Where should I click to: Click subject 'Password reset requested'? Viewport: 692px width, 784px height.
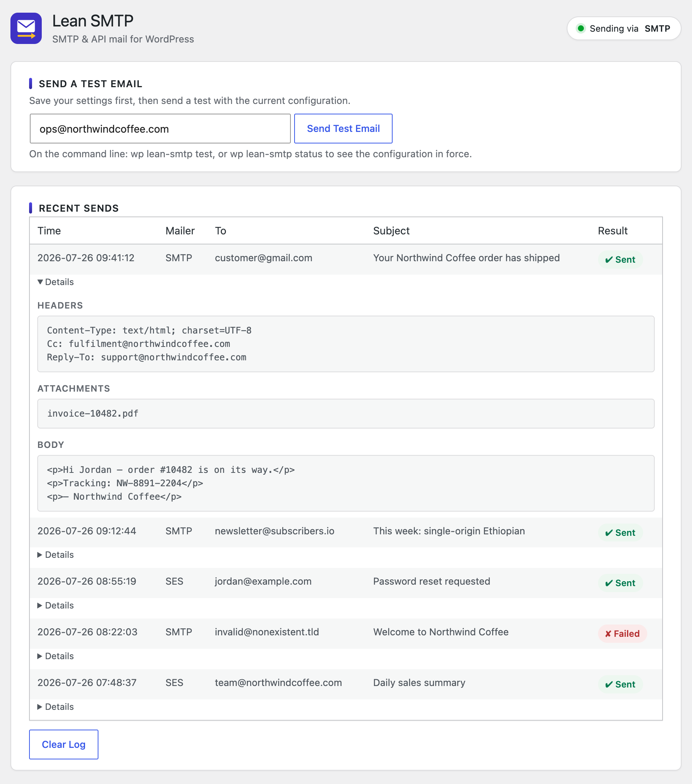coord(431,581)
